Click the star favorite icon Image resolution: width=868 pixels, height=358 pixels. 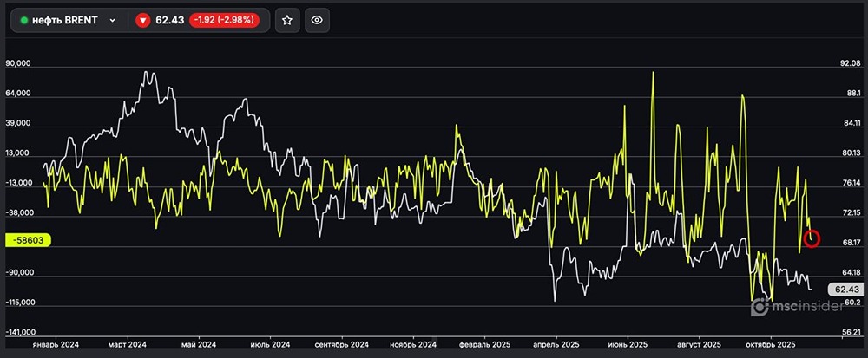(x=286, y=21)
